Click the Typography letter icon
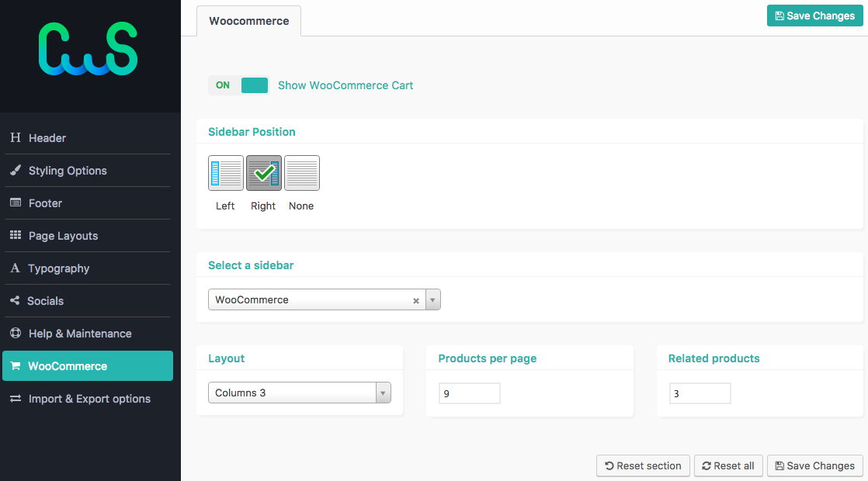 click(15, 268)
